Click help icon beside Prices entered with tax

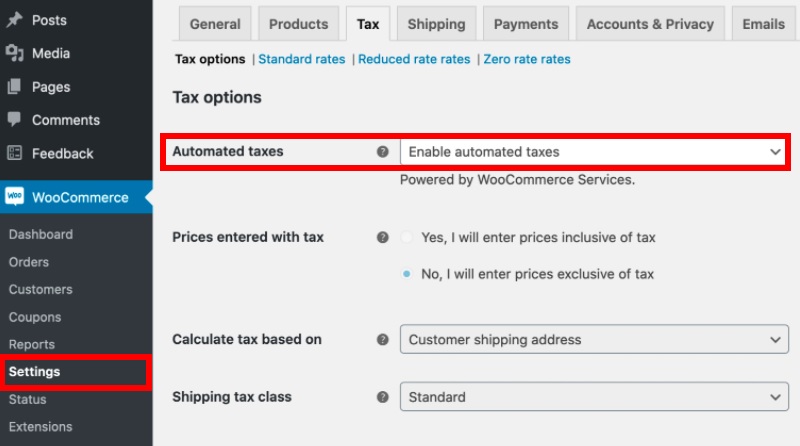click(383, 237)
